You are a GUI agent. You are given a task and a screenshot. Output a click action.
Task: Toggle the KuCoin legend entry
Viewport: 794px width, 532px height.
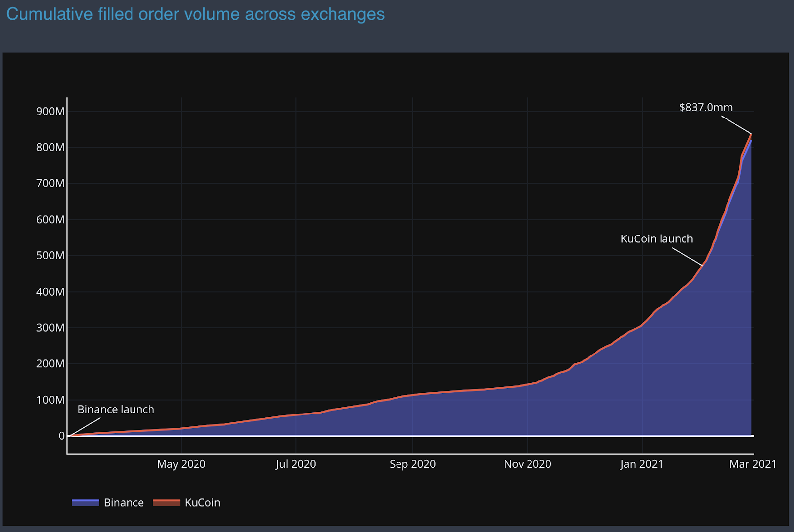point(202,502)
